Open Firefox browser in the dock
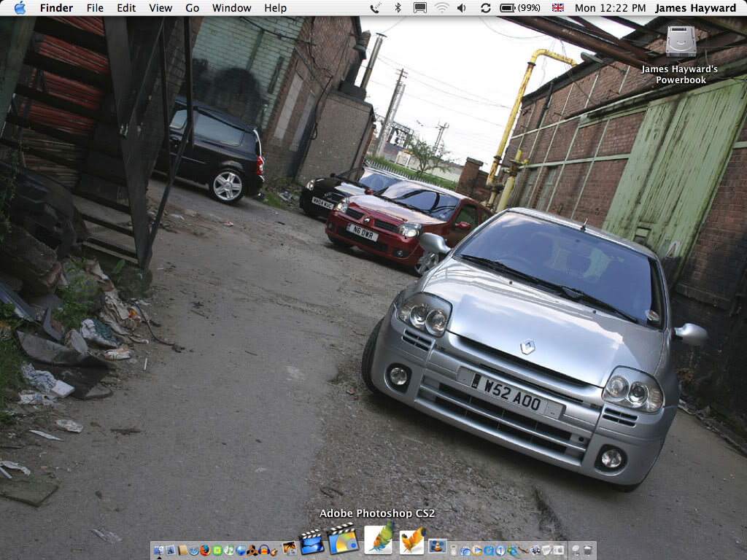 pyautogui.click(x=206, y=550)
